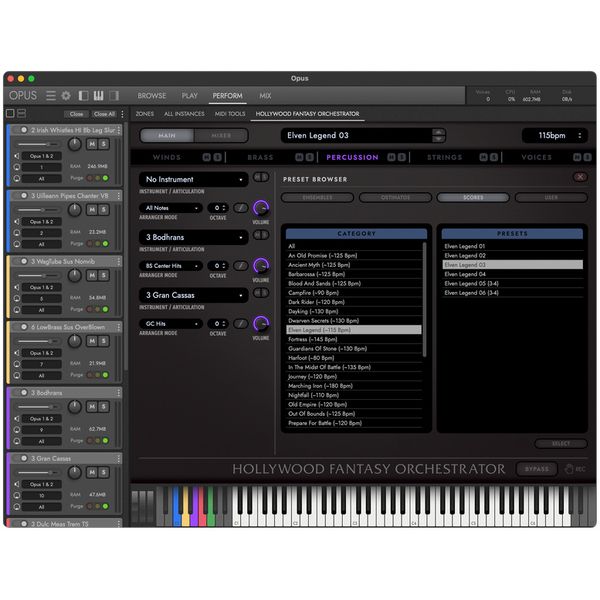Viewport: 600px width, 600px height.
Task: Click the power icon of Irish Whistles
Action: pos(24,130)
